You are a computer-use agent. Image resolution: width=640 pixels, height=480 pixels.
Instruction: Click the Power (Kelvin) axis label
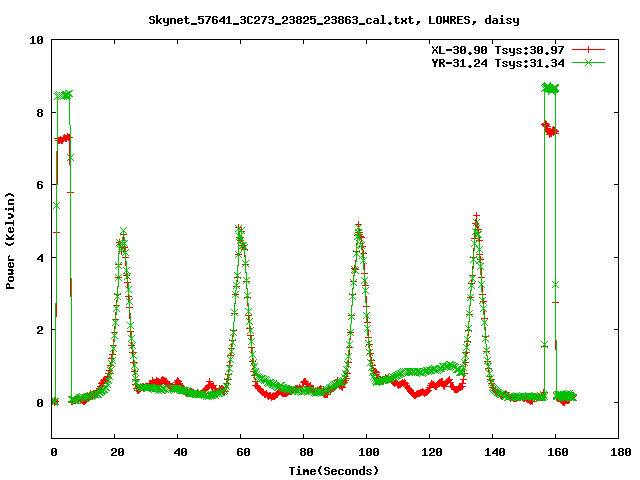point(10,241)
